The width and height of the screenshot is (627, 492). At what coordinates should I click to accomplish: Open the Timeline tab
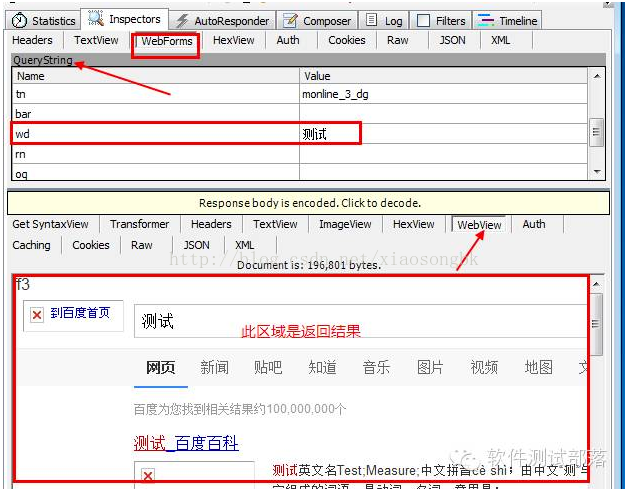pos(507,21)
